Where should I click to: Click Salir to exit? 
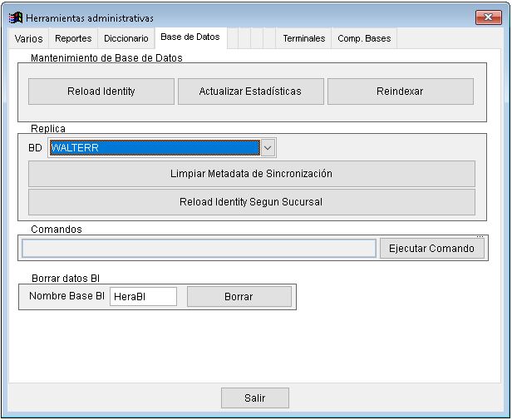(254, 398)
